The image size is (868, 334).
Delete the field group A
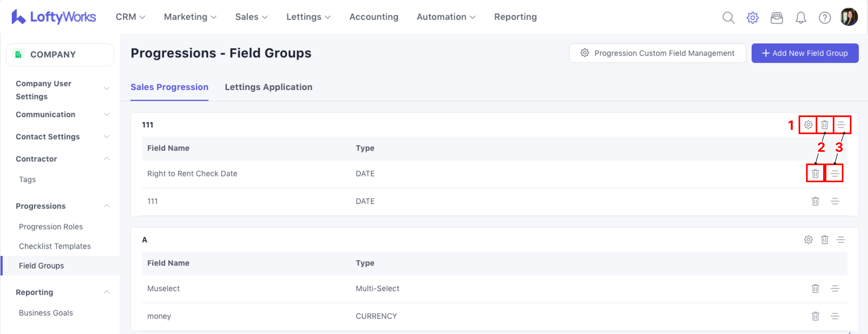[824, 239]
